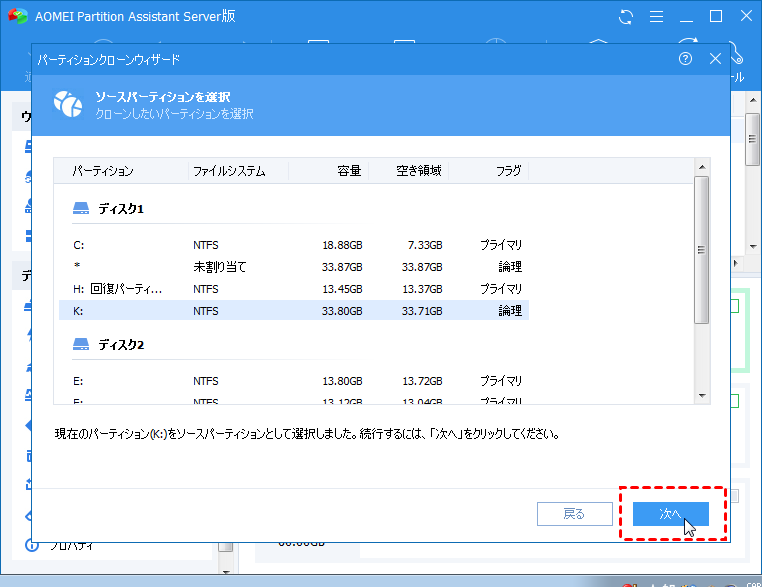Select the H: 回復パーティ... partition row
This screenshot has width=762, height=587.
pyautogui.click(x=294, y=289)
